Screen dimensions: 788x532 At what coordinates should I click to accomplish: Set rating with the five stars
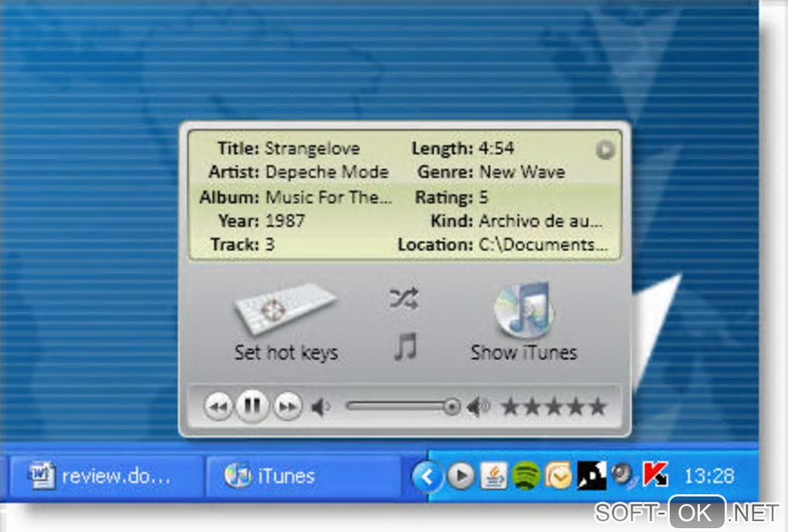(555, 406)
